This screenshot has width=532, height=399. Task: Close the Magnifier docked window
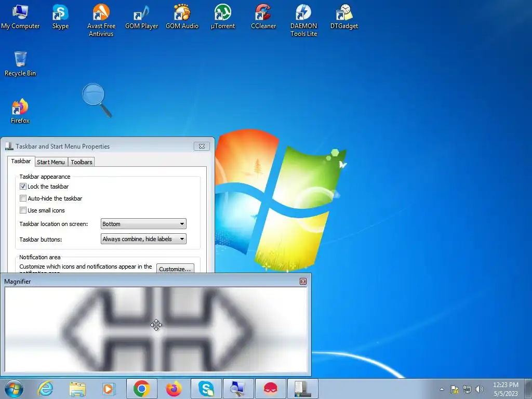303,281
